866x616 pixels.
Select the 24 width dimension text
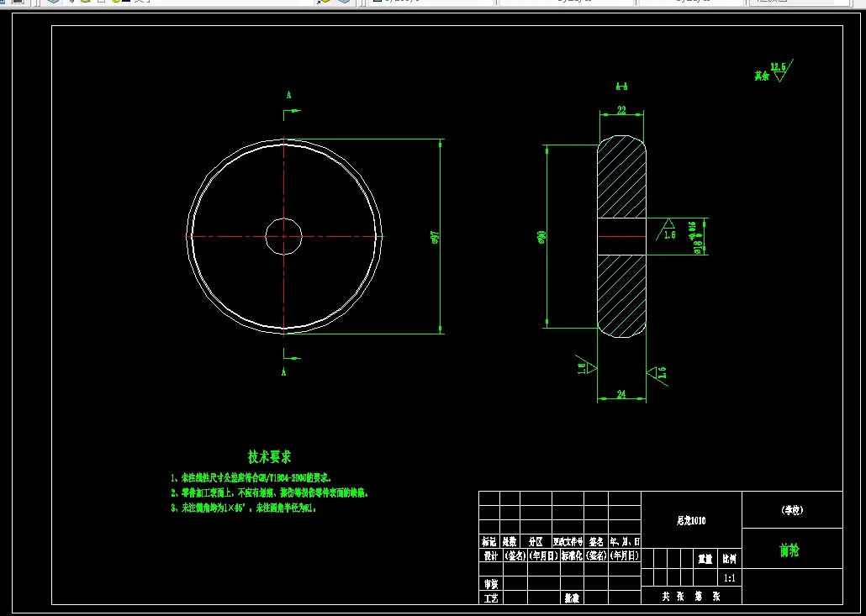pyautogui.click(x=621, y=394)
